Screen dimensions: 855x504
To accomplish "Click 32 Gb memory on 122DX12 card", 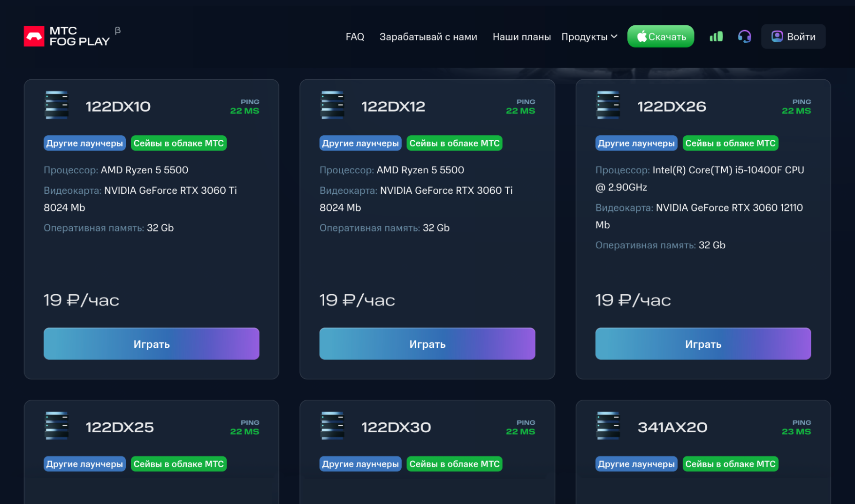I will pyautogui.click(x=436, y=228).
